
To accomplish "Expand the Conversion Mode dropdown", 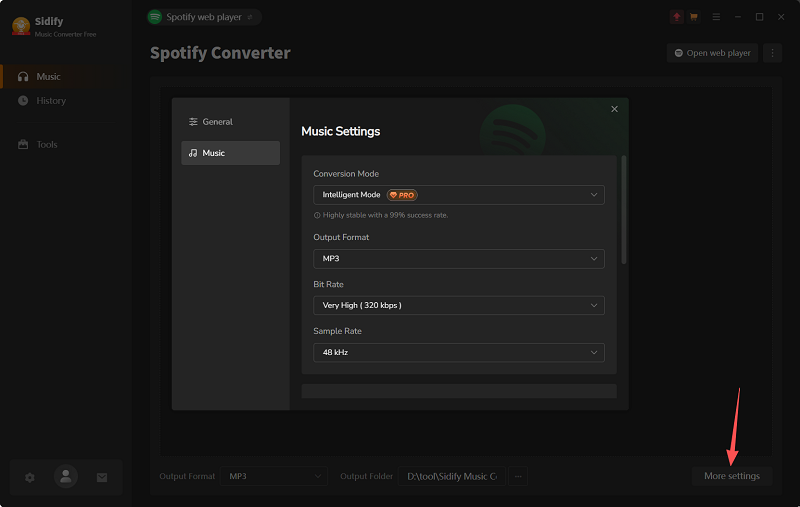I will (x=459, y=195).
